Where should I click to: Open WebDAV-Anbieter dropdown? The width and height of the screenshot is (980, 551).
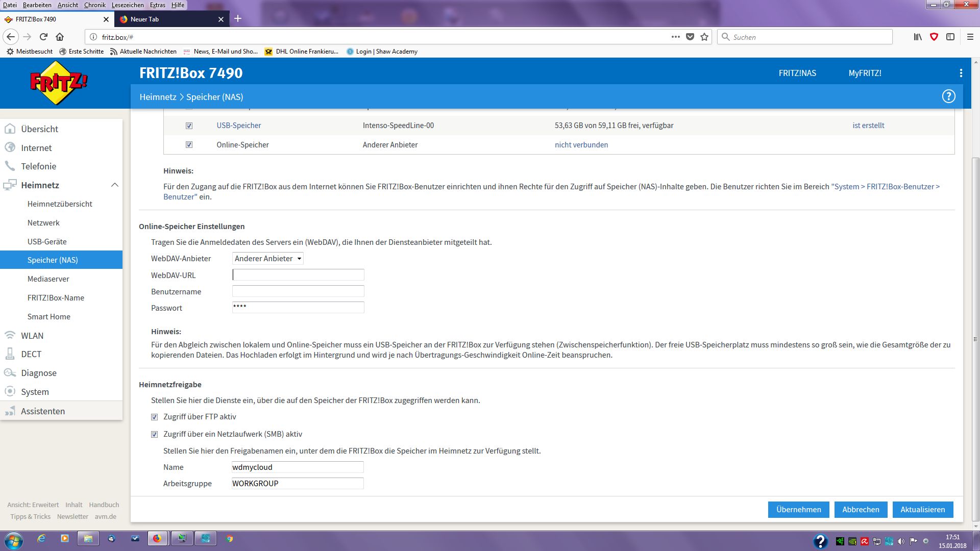[x=267, y=259]
